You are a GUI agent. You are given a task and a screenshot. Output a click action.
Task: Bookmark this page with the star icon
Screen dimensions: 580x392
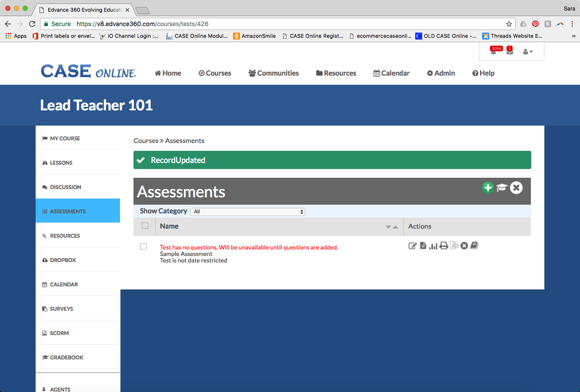[509, 24]
